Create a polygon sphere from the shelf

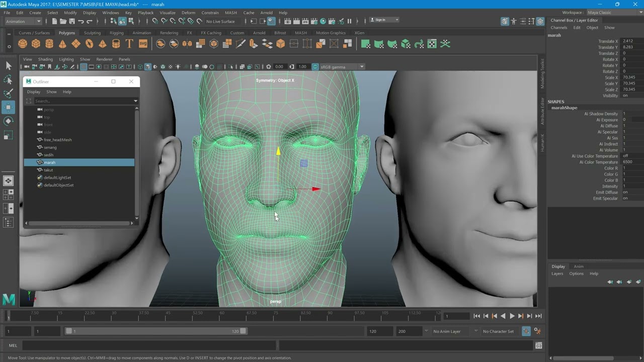(23, 44)
